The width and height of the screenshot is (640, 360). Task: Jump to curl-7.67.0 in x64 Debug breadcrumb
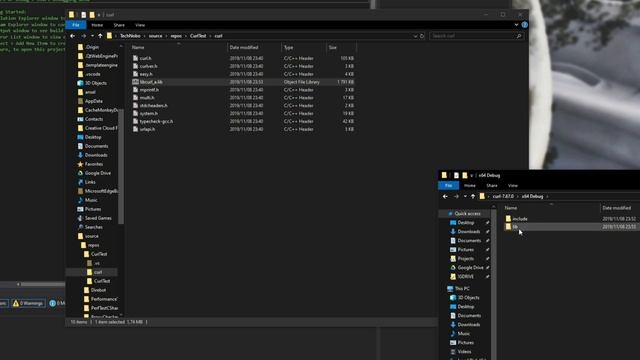coord(503,196)
